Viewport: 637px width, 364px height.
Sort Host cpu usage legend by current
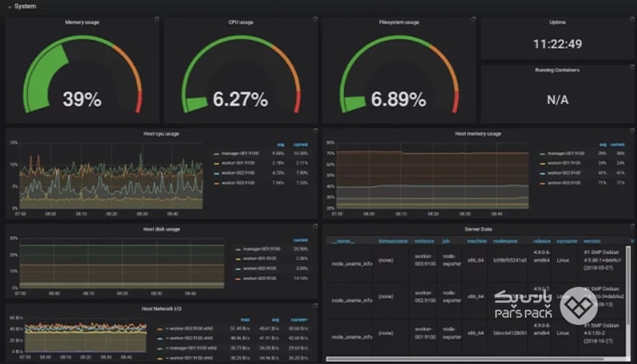(301, 144)
